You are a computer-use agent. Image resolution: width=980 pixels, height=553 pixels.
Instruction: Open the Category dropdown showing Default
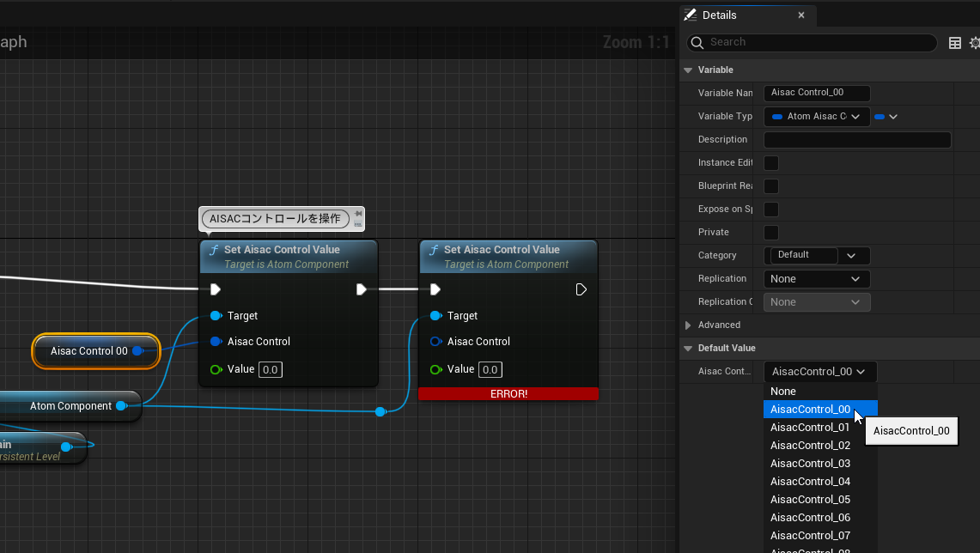pos(816,255)
